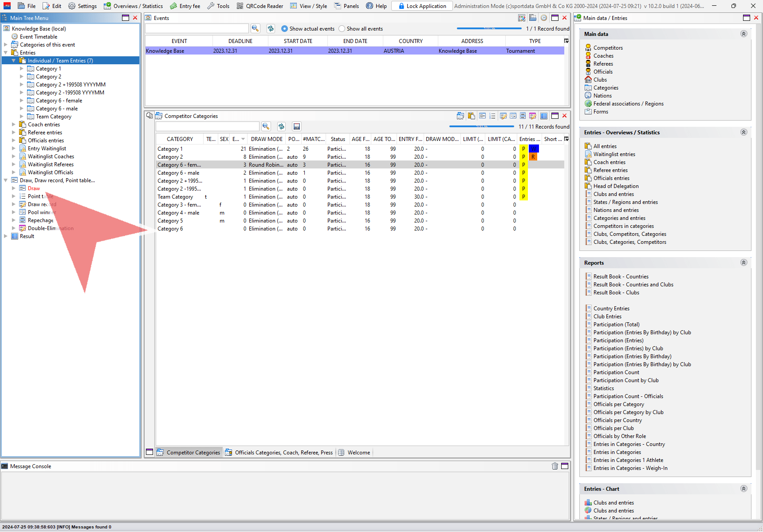Collapse the Main data section
The image size is (763, 532).
[x=743, y=34]
